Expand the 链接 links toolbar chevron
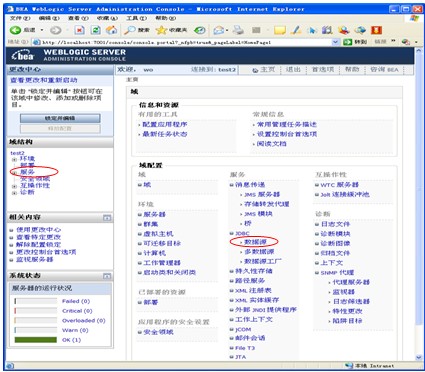Viewport: 425px width, 372px height. [393, 42]
